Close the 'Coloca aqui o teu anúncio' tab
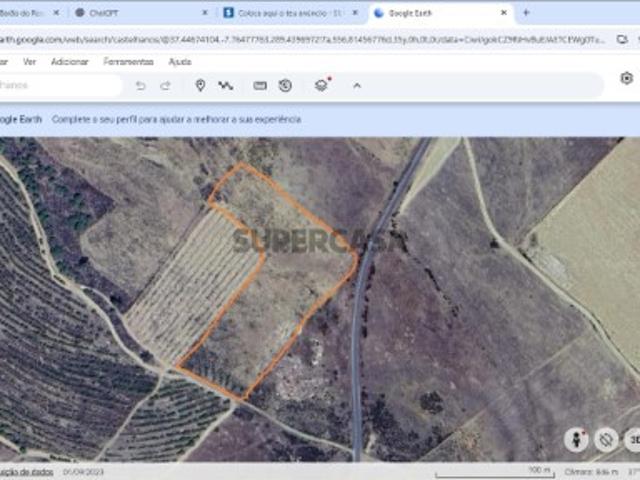Image resolution: width=640 pixels, height=480 pixels. tap(355, 13)
